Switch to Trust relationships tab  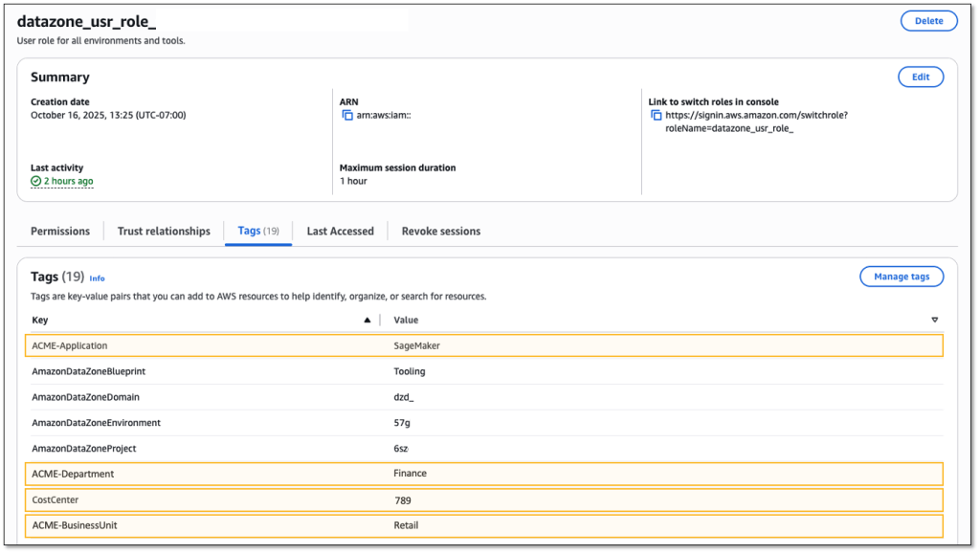pos(164,231)
